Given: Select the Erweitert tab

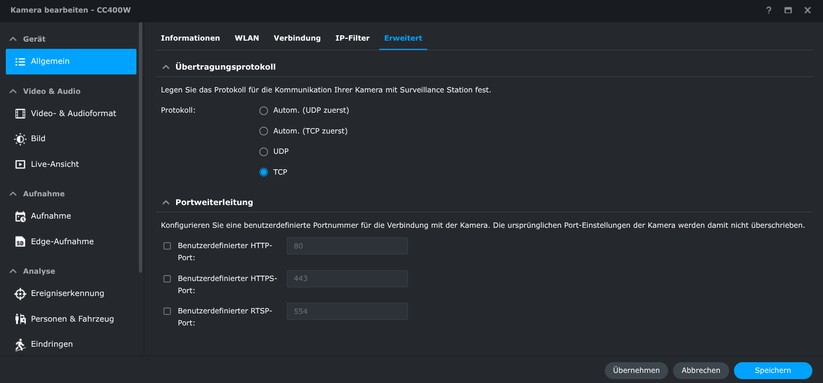Looking at the screenshot, I should [x=403, y=38].
